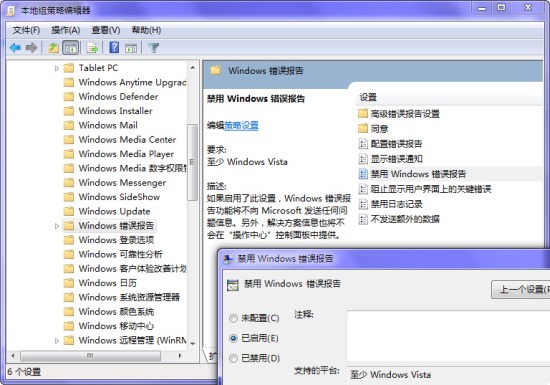Select Windows Media Player in tree
The image size is (550, 385).
point(126,154)
